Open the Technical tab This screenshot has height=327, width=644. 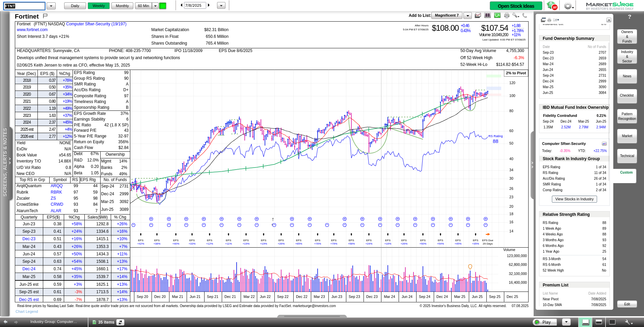(627, 156)
